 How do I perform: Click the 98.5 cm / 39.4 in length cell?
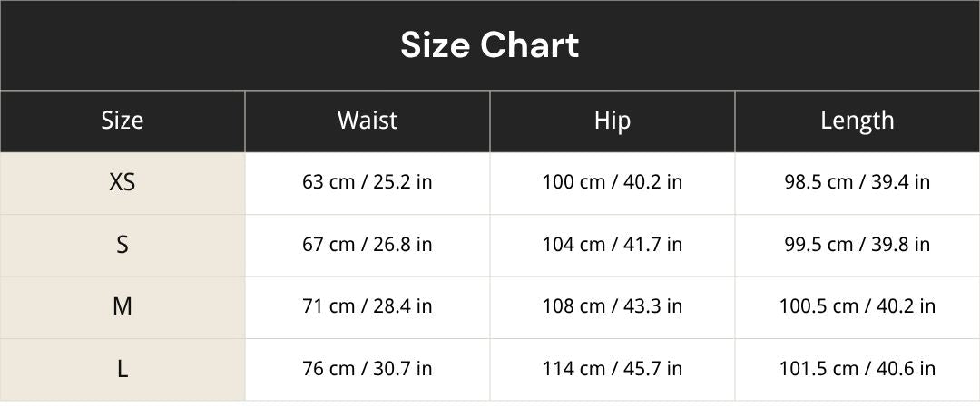click(857, 183)
